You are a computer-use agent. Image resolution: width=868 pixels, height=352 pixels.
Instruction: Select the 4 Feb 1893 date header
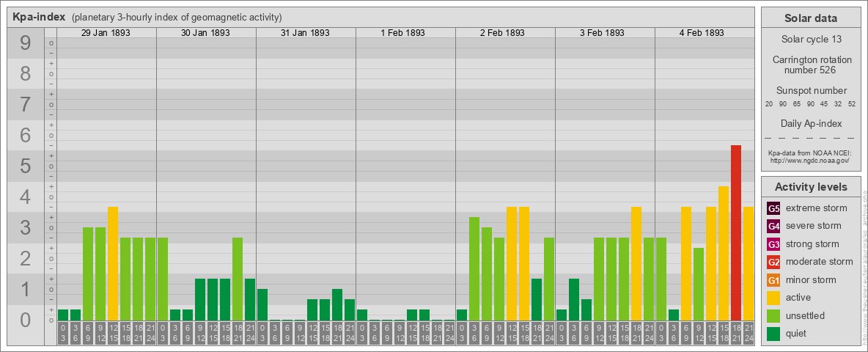coord(702,33)
